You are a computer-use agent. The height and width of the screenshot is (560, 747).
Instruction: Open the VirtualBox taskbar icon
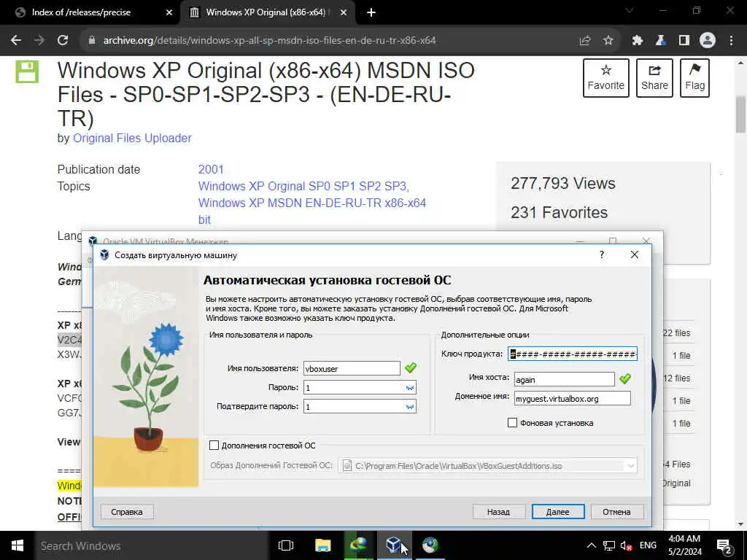(394, 545)
